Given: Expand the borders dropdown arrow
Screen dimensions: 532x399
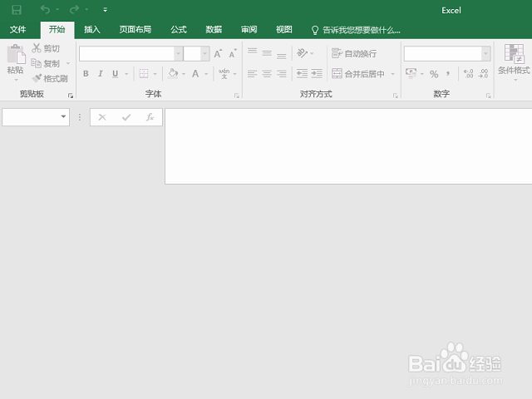Looking at the screenshot, I should [x=155, y=74].
